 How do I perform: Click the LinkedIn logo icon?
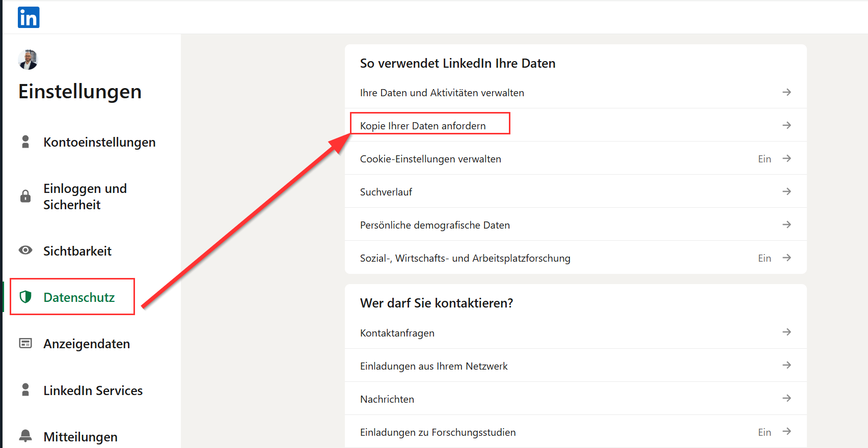[29, 17]
